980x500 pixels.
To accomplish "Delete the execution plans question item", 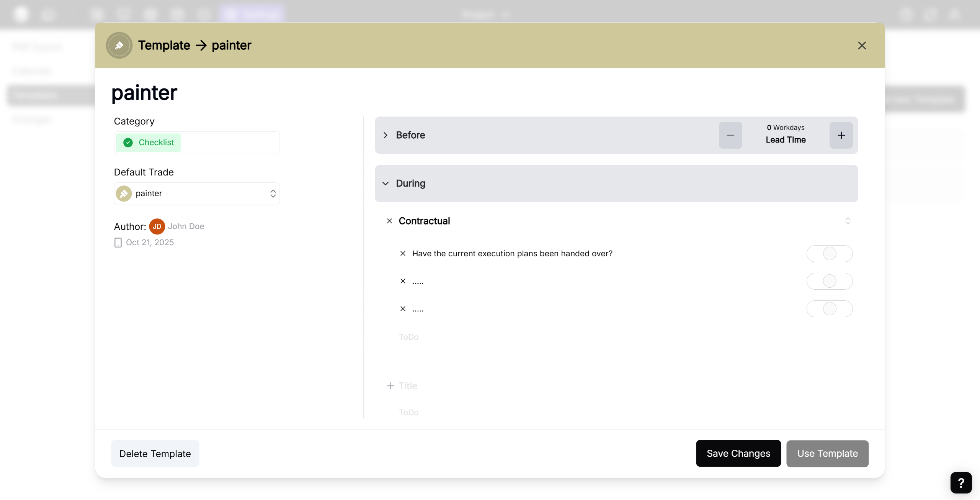I will (x=403, y=254).
